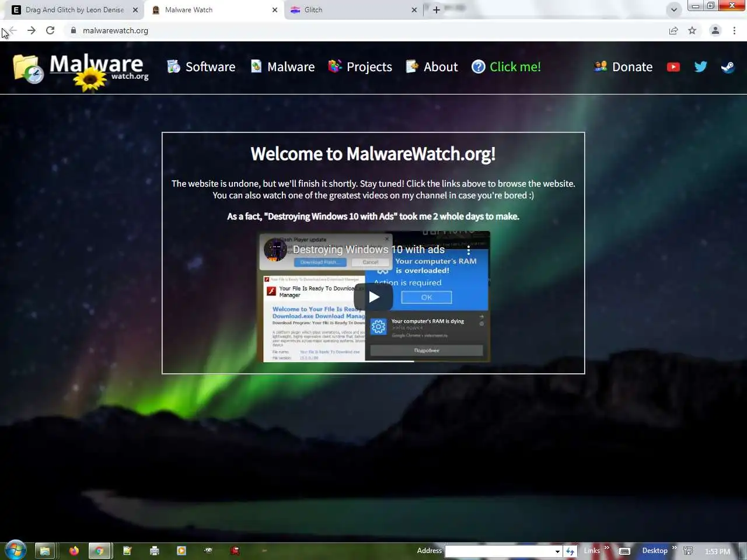This screenshot has height=560, width=747.
Task: Open the Malware menu link
Action: 283,66
